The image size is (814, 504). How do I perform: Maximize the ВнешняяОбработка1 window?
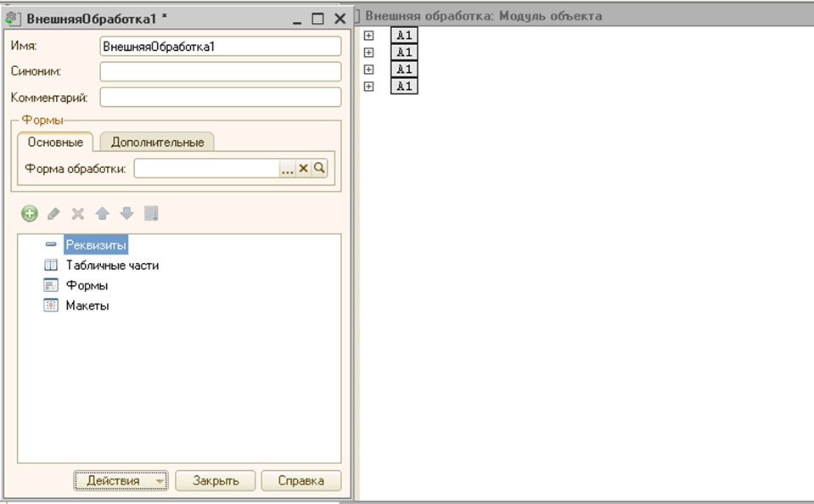317,20
